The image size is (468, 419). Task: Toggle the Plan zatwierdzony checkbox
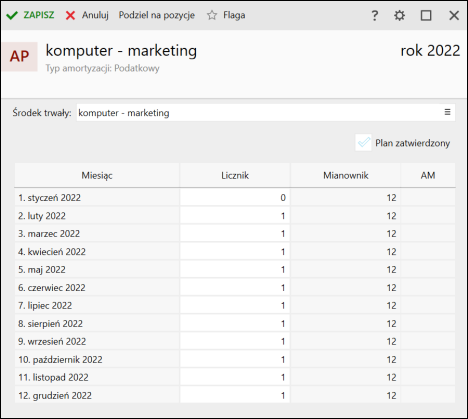pyautogui.click(x=363, y=143)
